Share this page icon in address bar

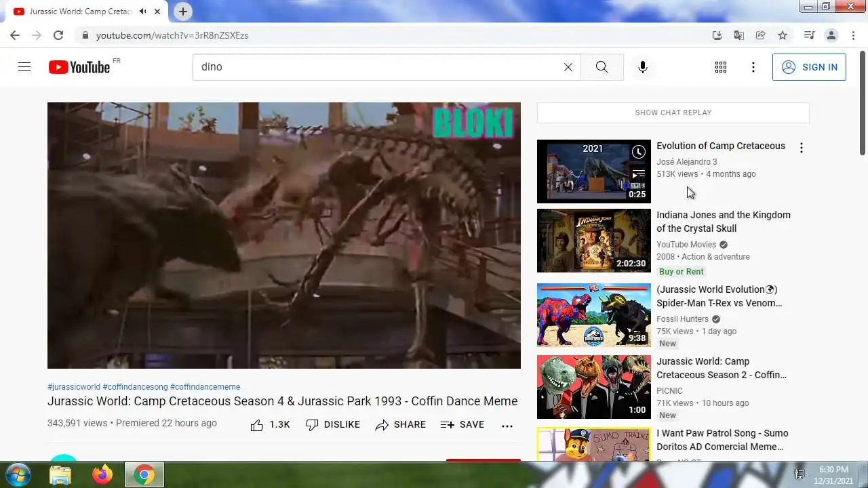pyautogui.click(x=761, y=35)
